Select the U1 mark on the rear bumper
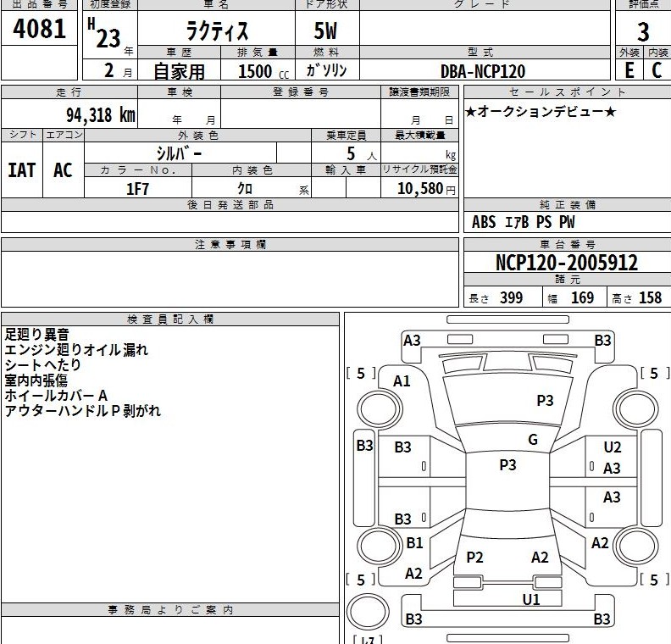 pyautogui.click(x=530, y=600)
